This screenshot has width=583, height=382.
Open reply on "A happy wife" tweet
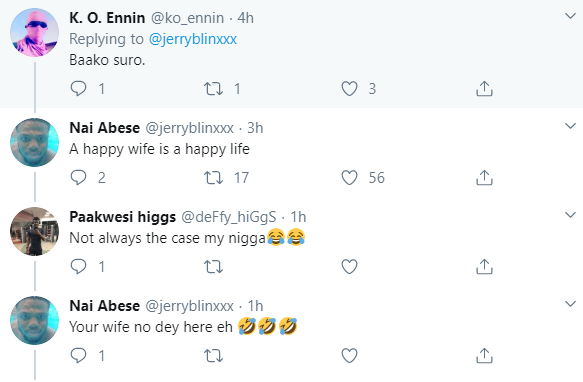coord(78,178)
